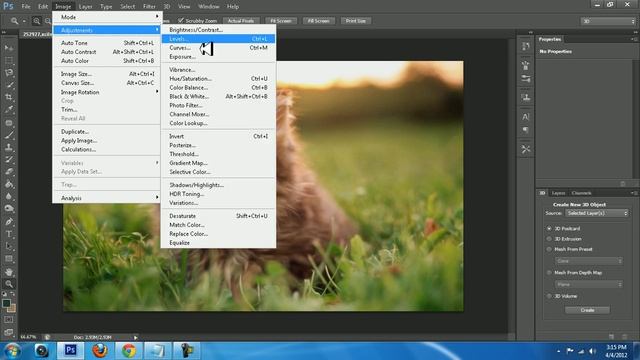
Task: Select the Move tool
Action: 9,48
